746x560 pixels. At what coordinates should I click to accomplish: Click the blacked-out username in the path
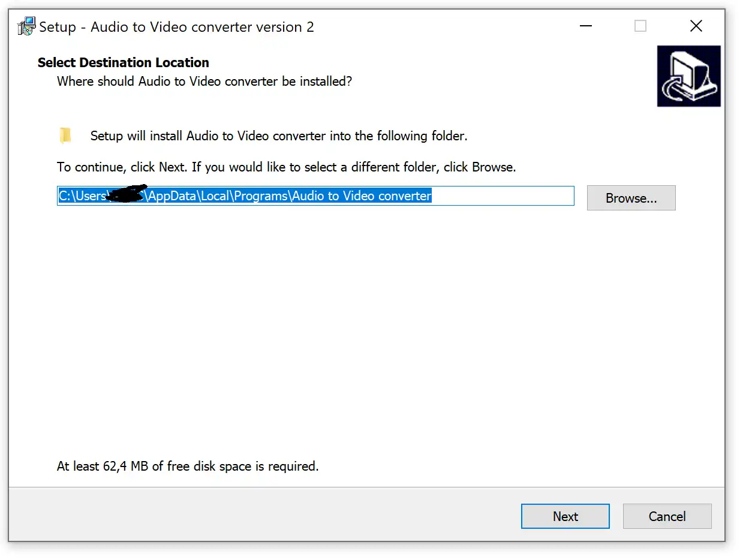[126, 194]
